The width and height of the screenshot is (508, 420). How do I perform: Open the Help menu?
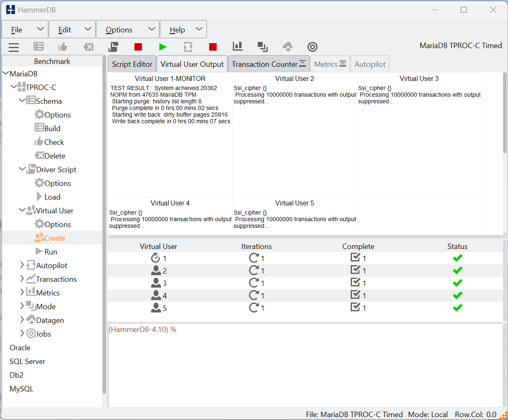point(183,29)
